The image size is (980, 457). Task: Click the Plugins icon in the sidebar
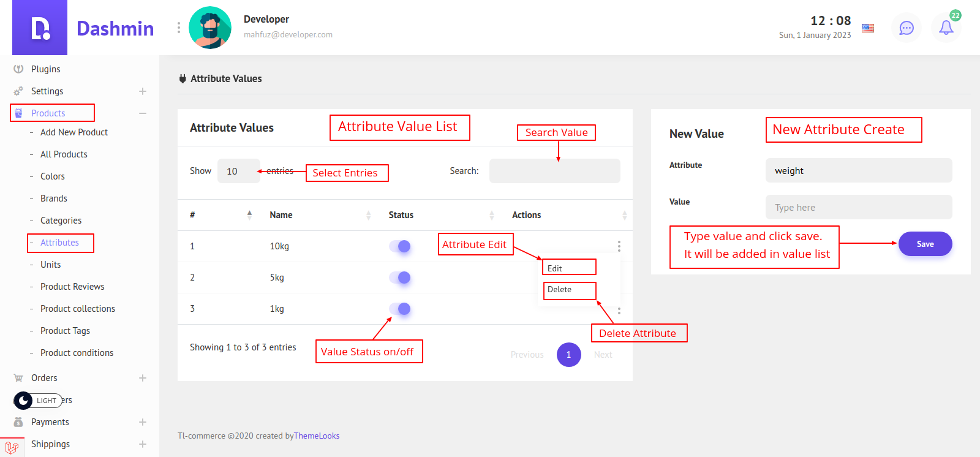pos(18,69)
